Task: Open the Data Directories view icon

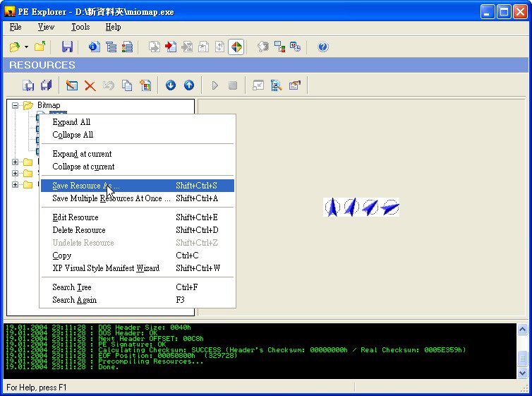Action: [x=111, y=47]
